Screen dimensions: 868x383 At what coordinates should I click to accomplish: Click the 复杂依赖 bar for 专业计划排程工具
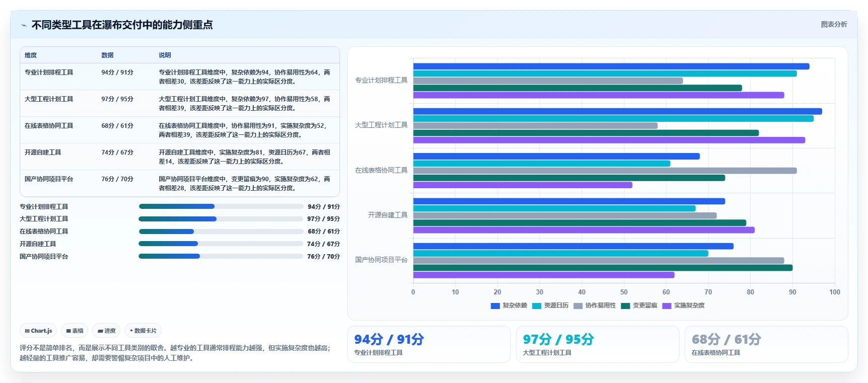coord(611,66)
